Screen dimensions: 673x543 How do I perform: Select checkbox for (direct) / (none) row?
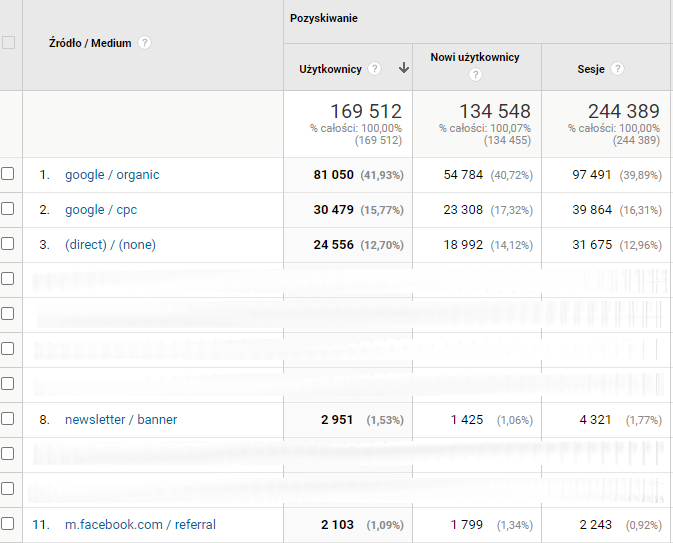[x=8, y=244]
